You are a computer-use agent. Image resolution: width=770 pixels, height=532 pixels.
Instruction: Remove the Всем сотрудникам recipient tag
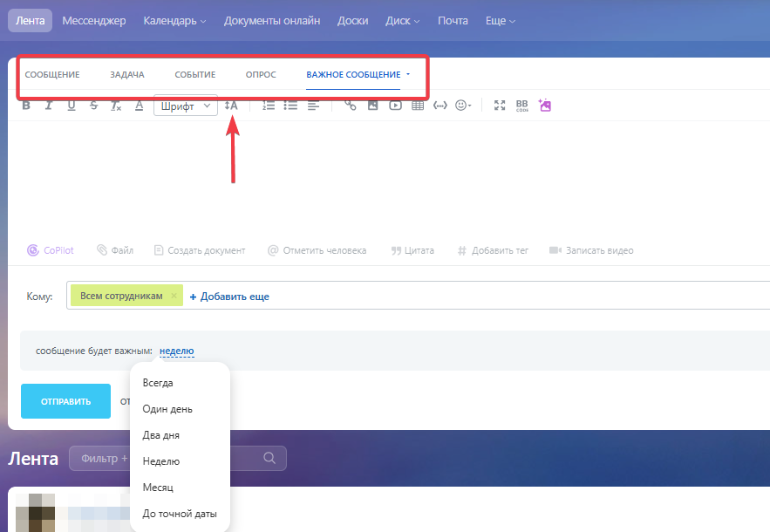174,297
